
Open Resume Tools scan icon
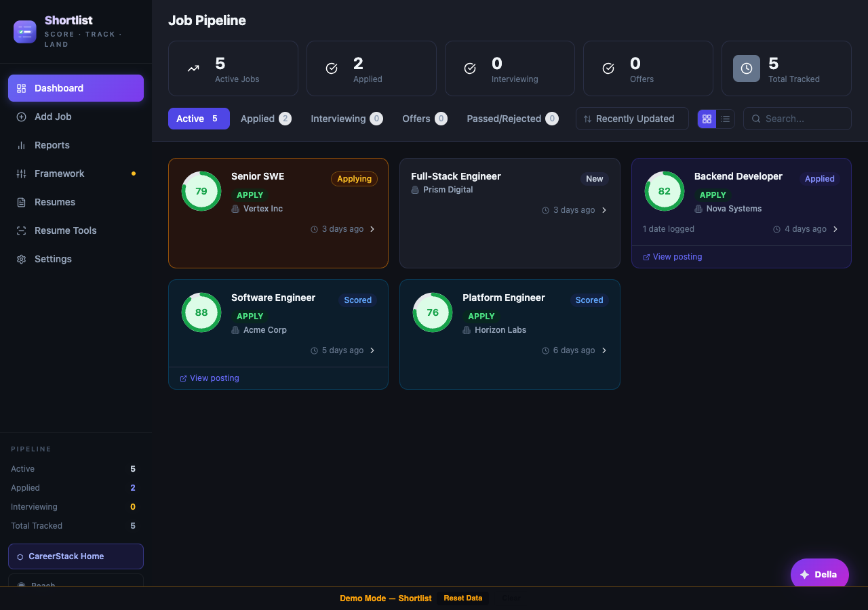(21, 230)
